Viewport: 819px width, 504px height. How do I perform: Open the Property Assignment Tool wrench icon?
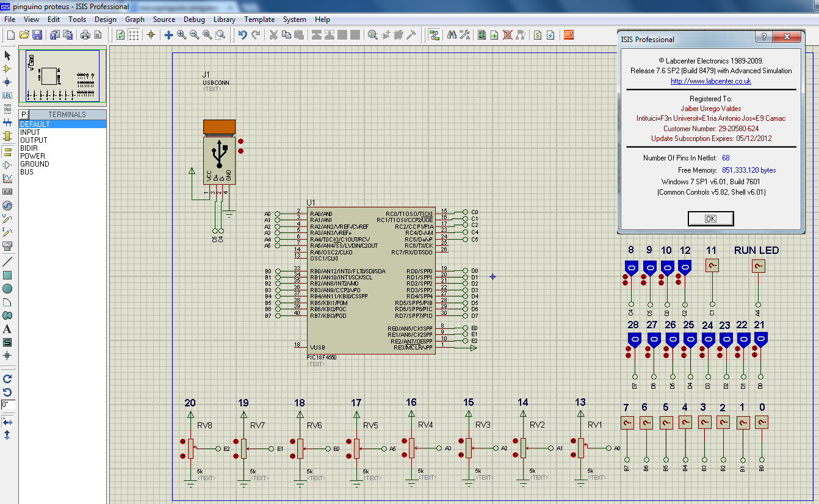pos(464,35)
